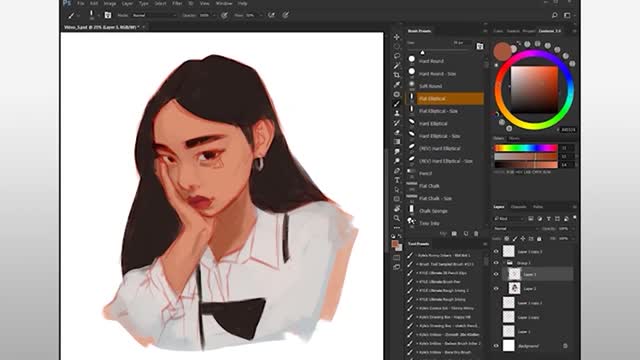Select the Zoom tool
Image resolution: width=640 pixels, height=360 pixels.
[x=397, y=218]
